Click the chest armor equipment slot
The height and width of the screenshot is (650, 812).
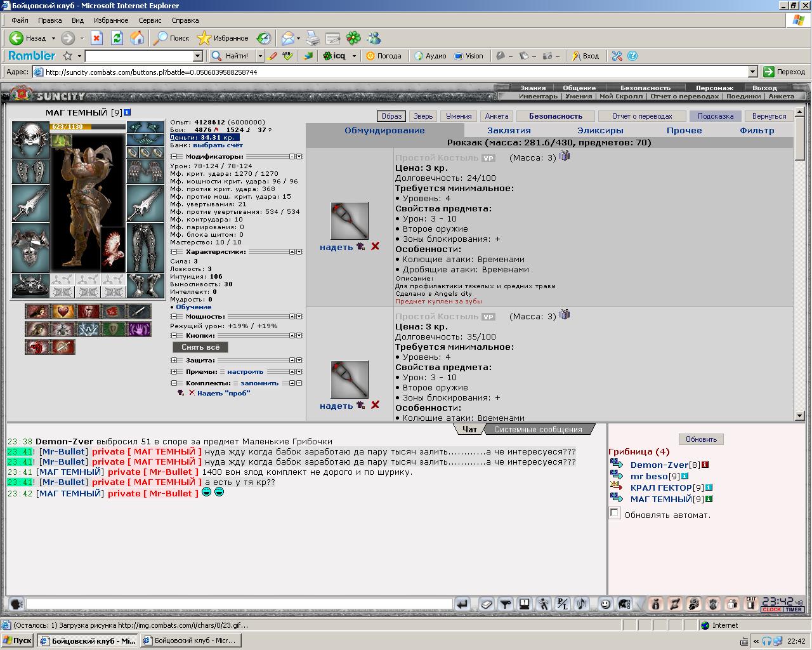(30, 248)
